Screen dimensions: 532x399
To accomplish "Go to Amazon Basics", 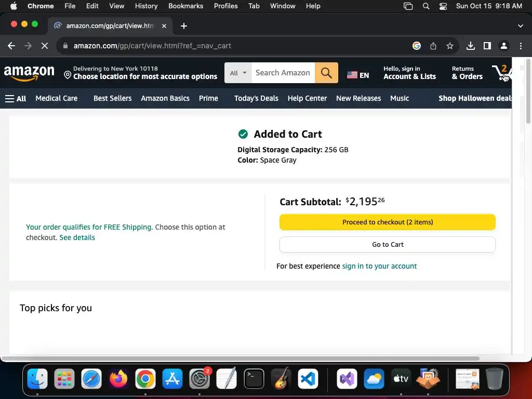I will pyautogui.click(x=165, y=98).
